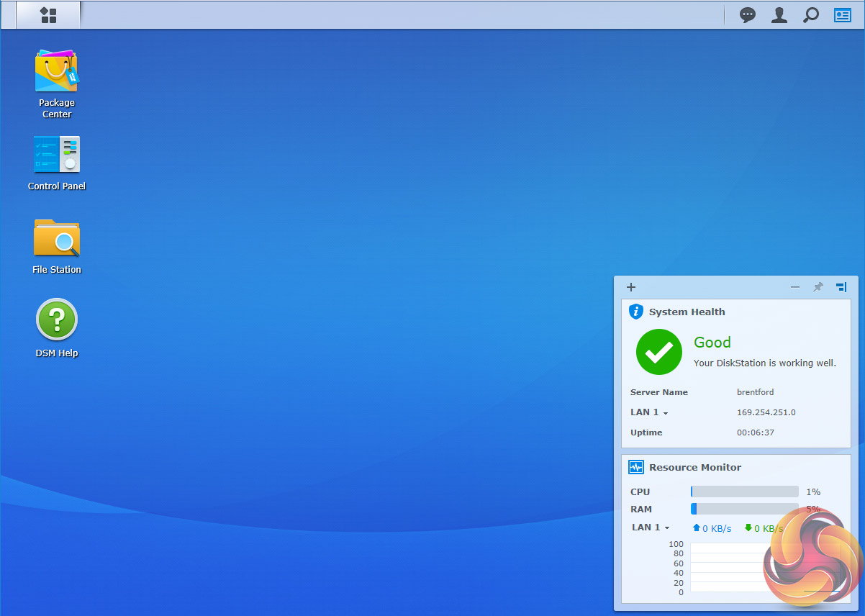The height and width of the screenshot is (616, 865).
Task: Click the Search magnifier icon
Action: [811, 15]
